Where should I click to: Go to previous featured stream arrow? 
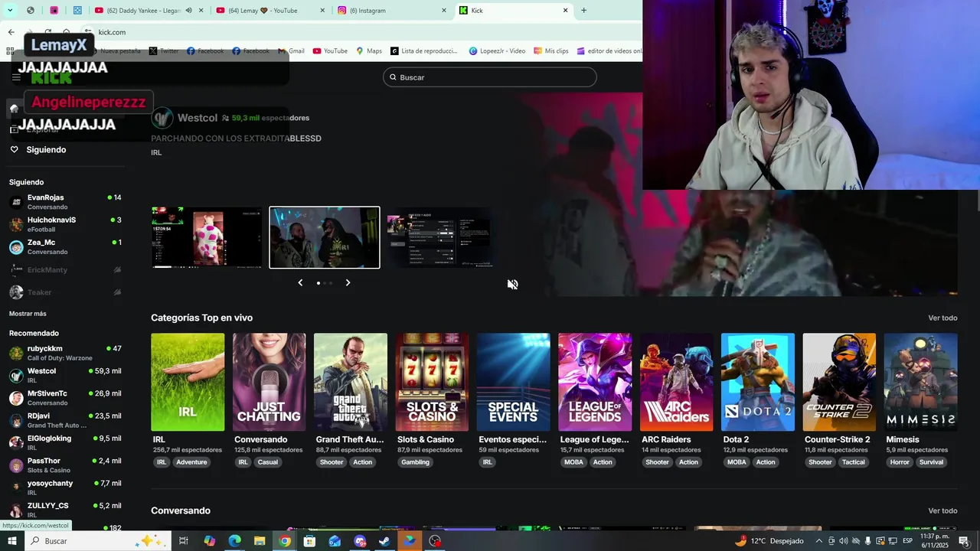[x=300, y=282]
